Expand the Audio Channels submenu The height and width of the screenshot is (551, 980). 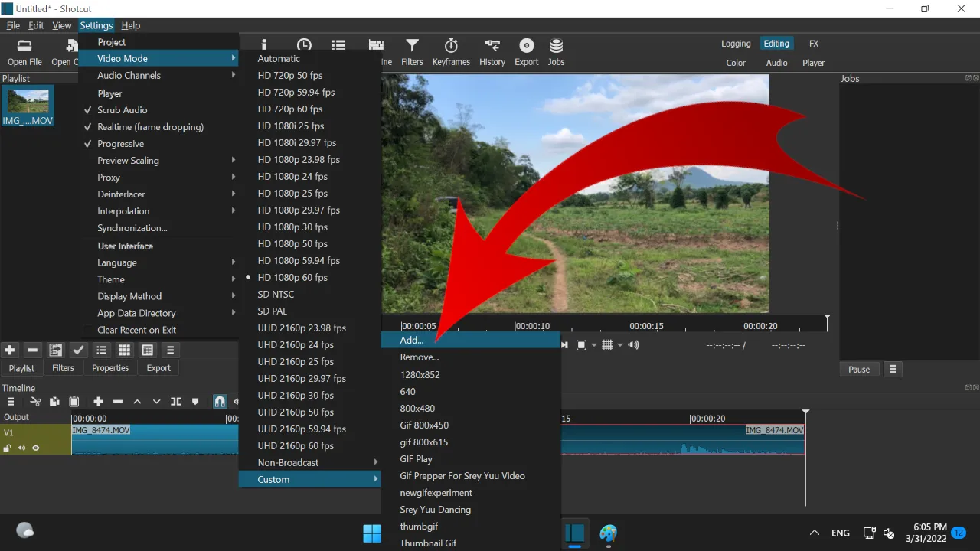click(158, 76)
